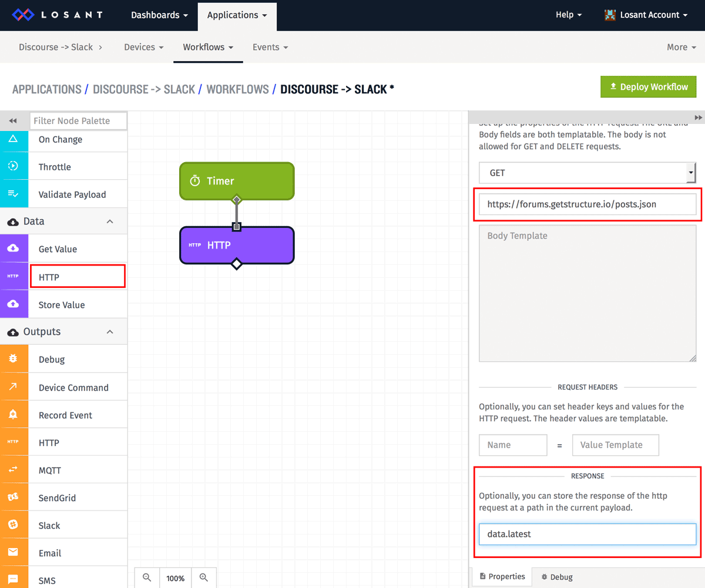Viewport: 705px width, 588px height.
Task: Select the purple HTTP node on canvas
Action: [x=237, y=245]
